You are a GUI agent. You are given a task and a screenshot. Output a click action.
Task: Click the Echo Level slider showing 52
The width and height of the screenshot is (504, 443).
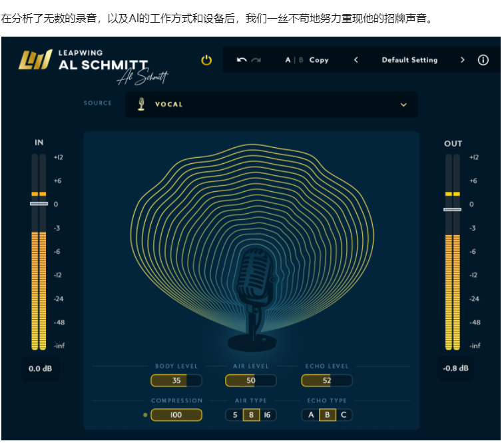point(327,380)
